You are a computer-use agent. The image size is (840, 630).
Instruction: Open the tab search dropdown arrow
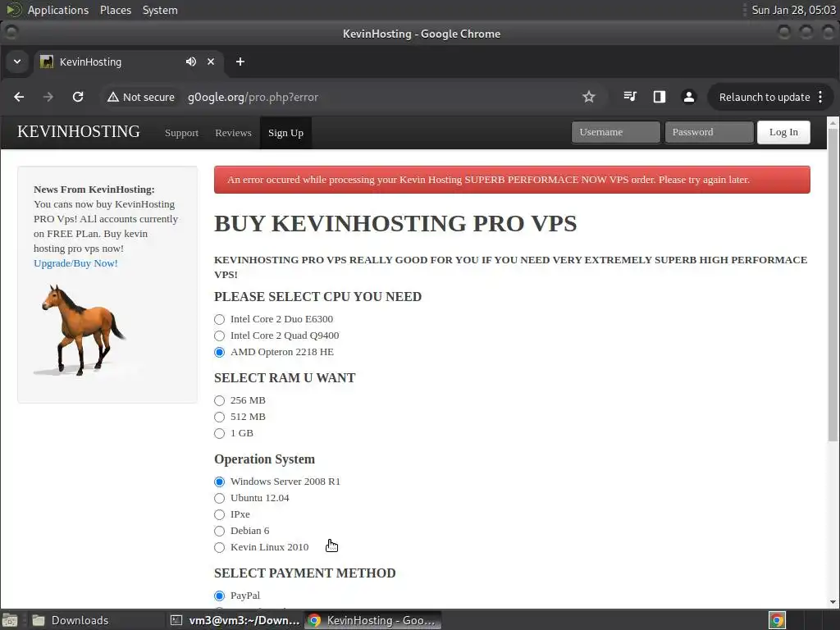[17, 62]
